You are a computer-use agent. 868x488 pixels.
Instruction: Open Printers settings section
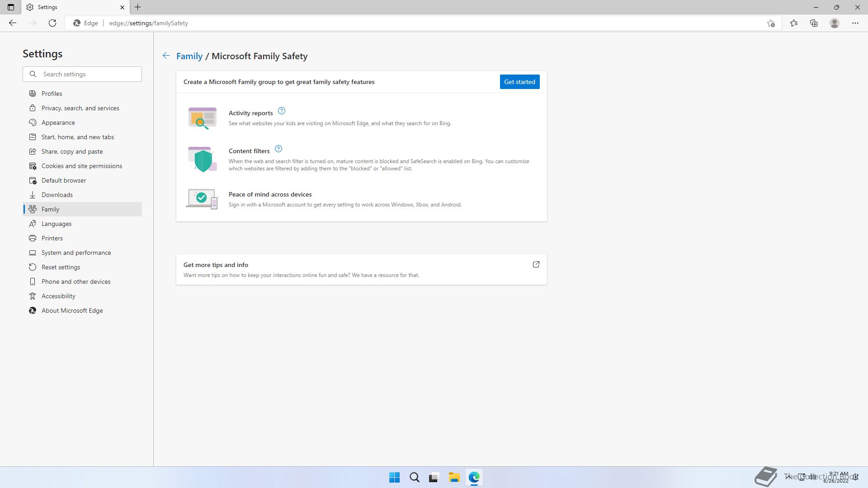pyautogui.click(x=82, y=238)
